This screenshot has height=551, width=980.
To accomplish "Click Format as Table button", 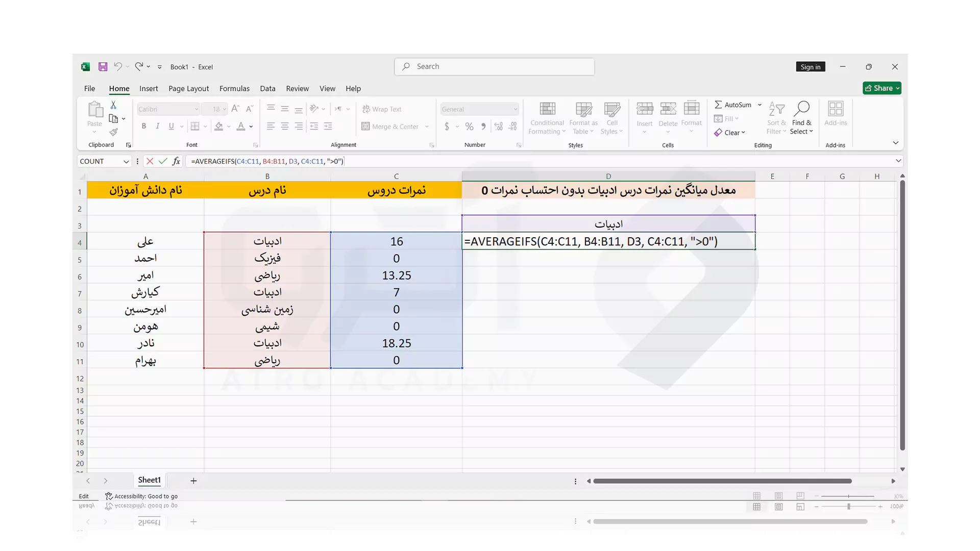I will [x=583, y=118].
